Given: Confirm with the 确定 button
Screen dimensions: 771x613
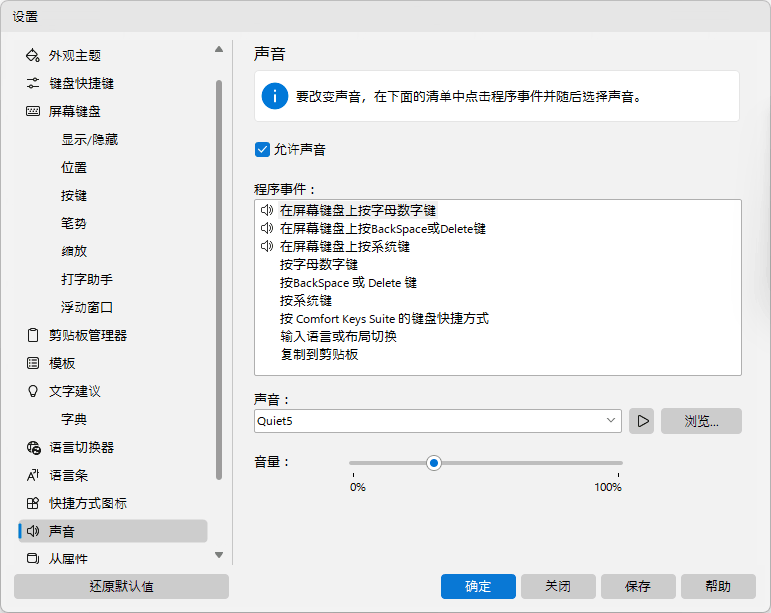Looking at the screenshot, I should tap(478, 586).
